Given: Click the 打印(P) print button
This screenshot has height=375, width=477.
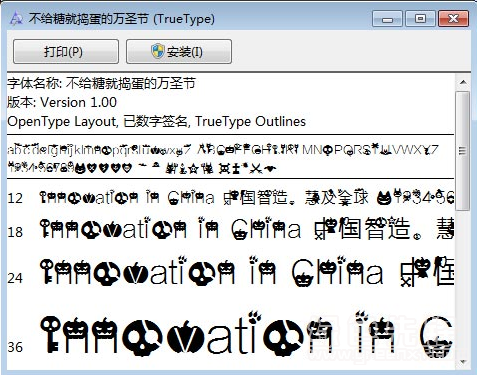Looking at the screenshot, I should [66, 51].
